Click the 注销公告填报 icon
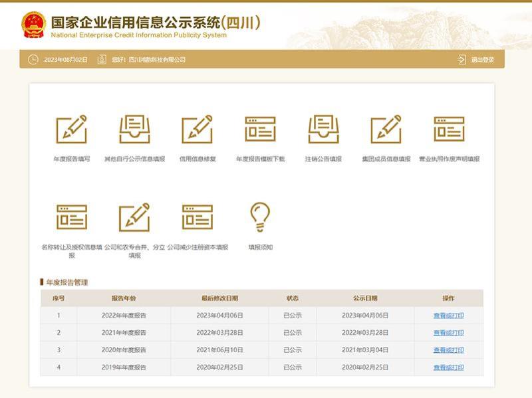The width and height of the screenshot is (532, 398). (x=323, y=130)
